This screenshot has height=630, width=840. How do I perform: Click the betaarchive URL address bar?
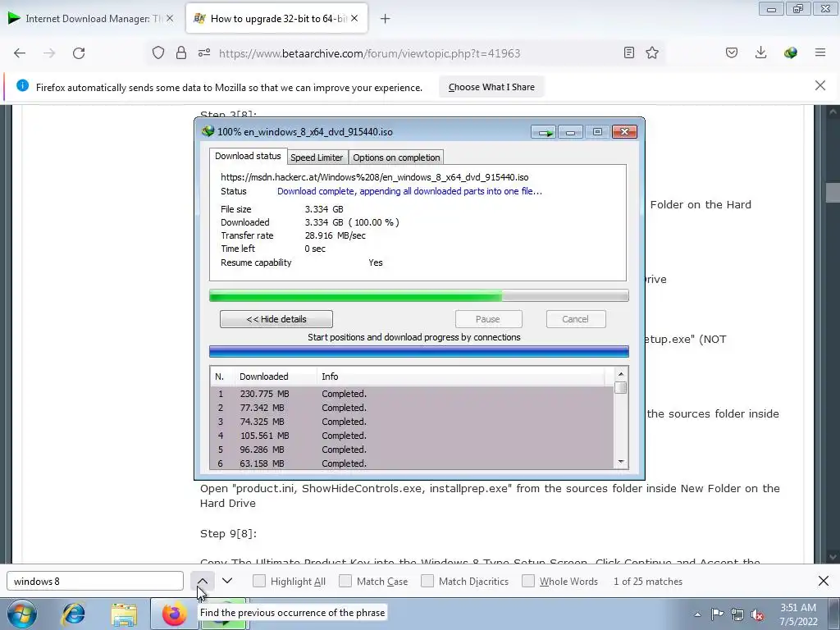click(370, 53)
